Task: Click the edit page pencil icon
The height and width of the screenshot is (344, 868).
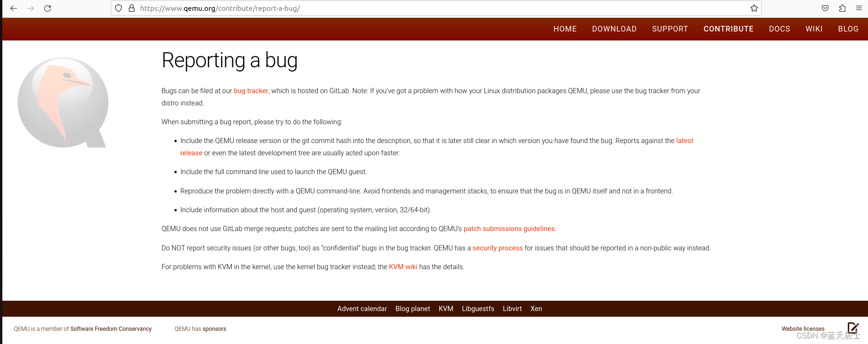Action: (853, 328)
